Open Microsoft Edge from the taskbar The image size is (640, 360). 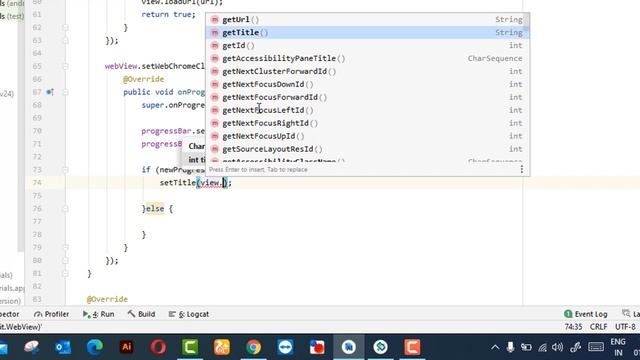(x=95, y=347)
